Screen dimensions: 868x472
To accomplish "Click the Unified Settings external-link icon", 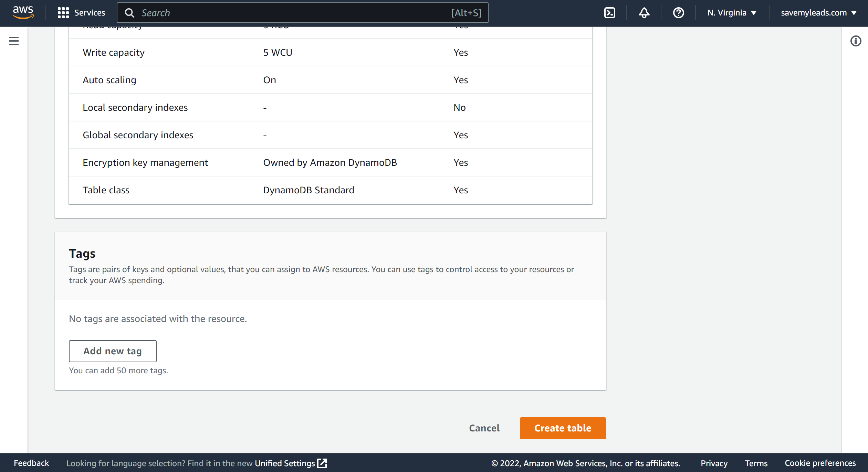I will click(x=322, y=463).
